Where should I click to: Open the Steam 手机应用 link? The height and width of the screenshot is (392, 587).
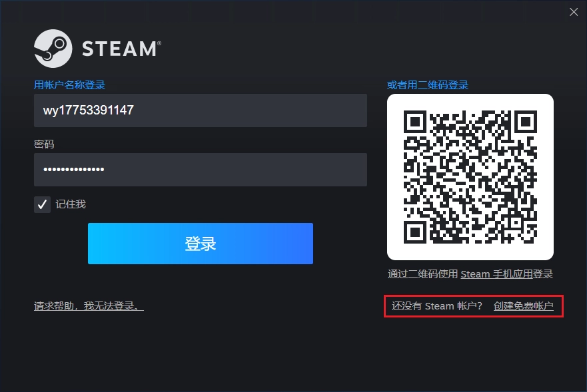pyautogui.click(x=496, y=274)
